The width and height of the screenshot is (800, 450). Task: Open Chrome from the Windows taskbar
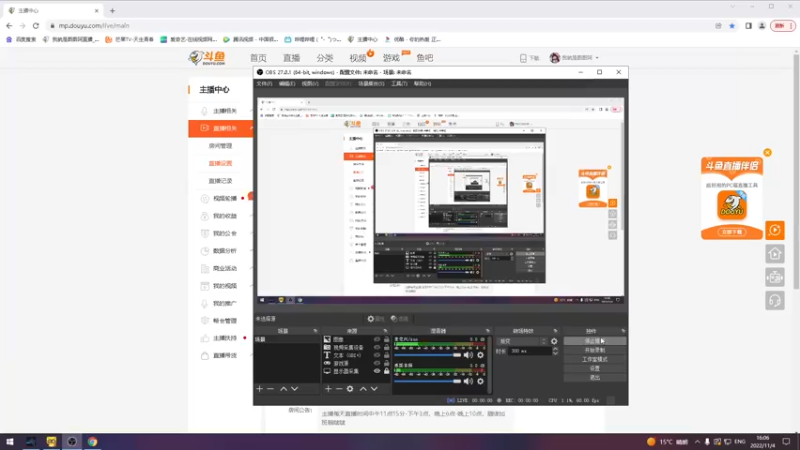point(92,442)
